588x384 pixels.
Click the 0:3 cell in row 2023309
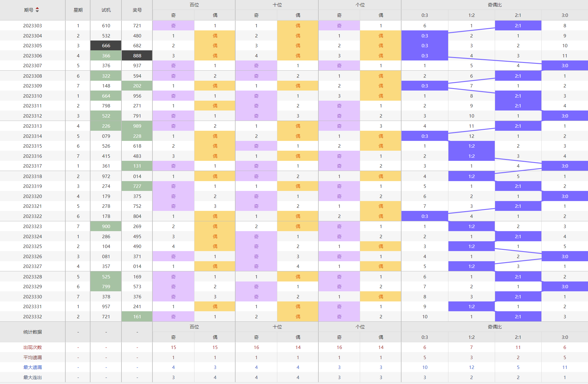pos(425,86)
